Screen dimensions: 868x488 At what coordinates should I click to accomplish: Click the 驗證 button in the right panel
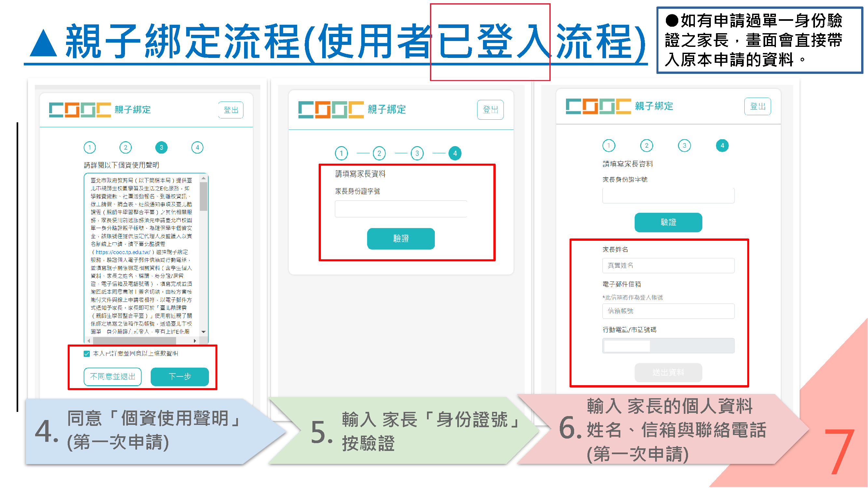[x=668, y=222]
